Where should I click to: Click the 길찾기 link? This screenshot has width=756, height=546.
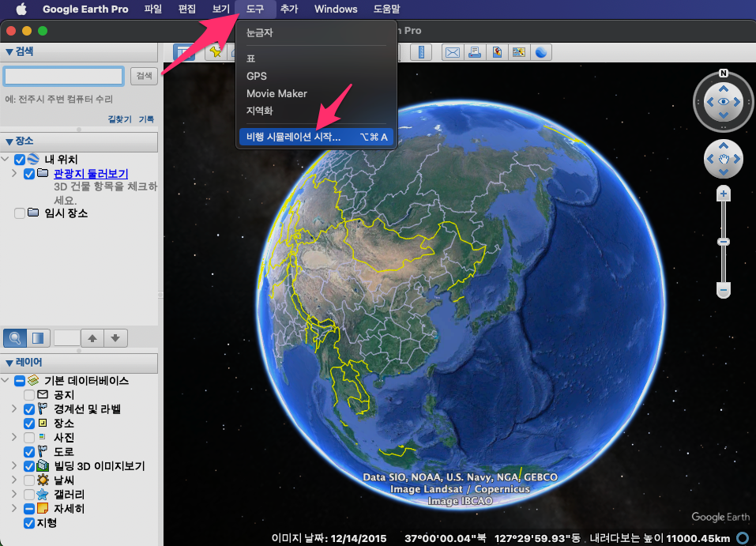(x=119, y=119)
